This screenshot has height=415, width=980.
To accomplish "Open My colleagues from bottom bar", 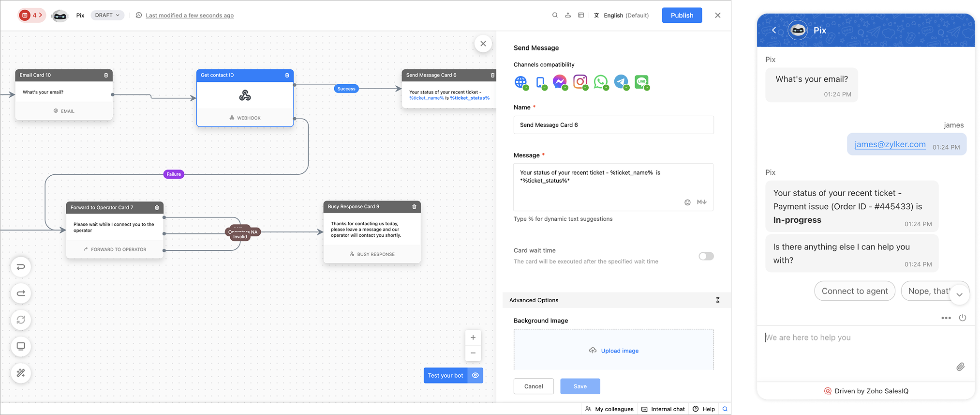I will (609, 409).
